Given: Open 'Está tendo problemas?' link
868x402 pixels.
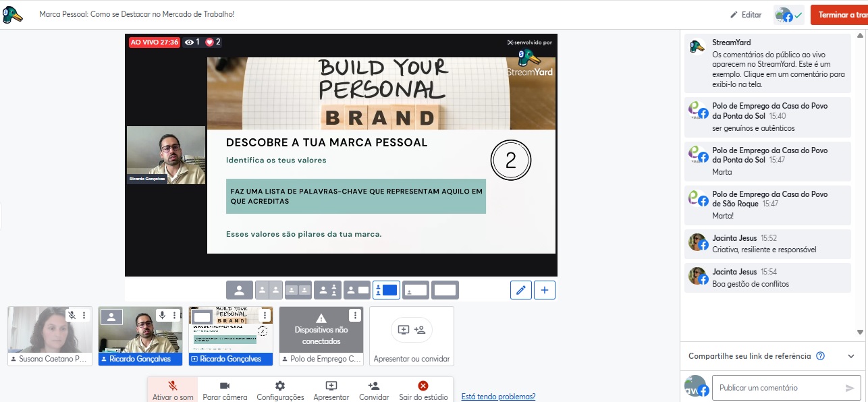Looking at the screenshot, I should pyautogui.click(x=498, y=397).
